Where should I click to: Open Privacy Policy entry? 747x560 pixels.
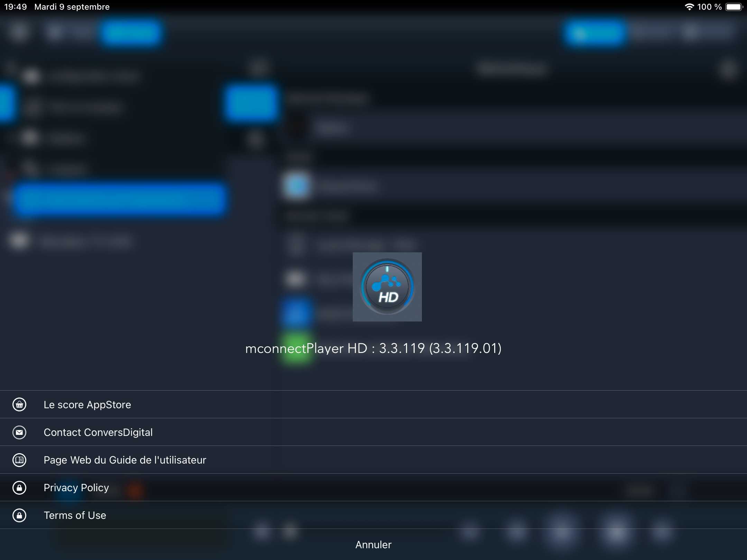click(373, 487)
